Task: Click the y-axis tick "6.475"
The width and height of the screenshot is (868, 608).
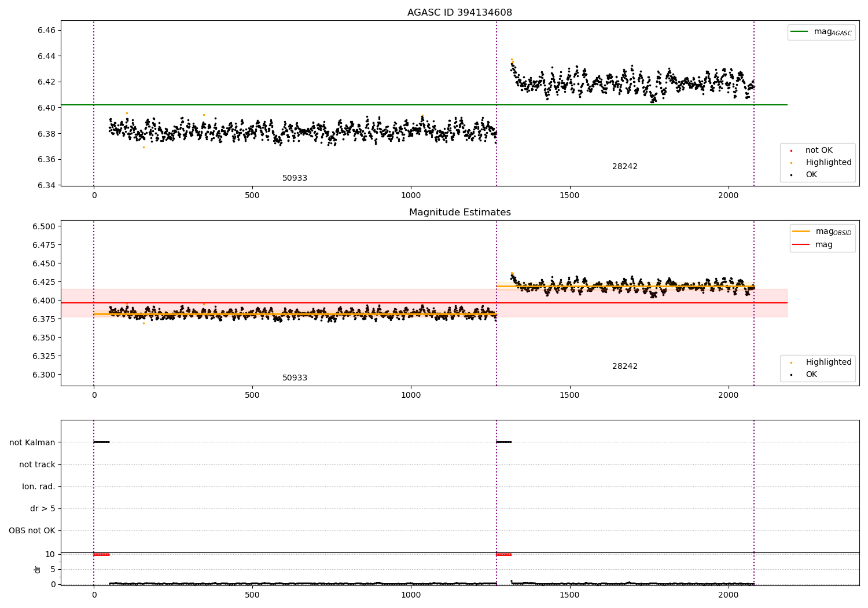Action: 45,245
